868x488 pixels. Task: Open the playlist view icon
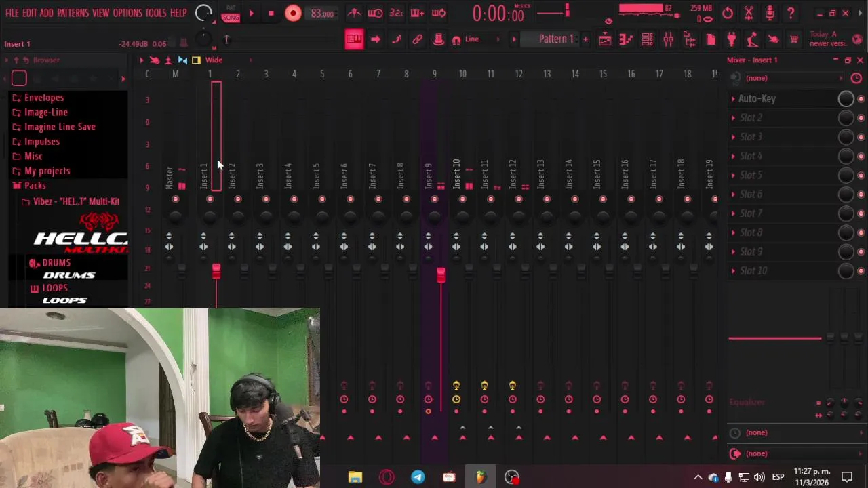[605, 39]
